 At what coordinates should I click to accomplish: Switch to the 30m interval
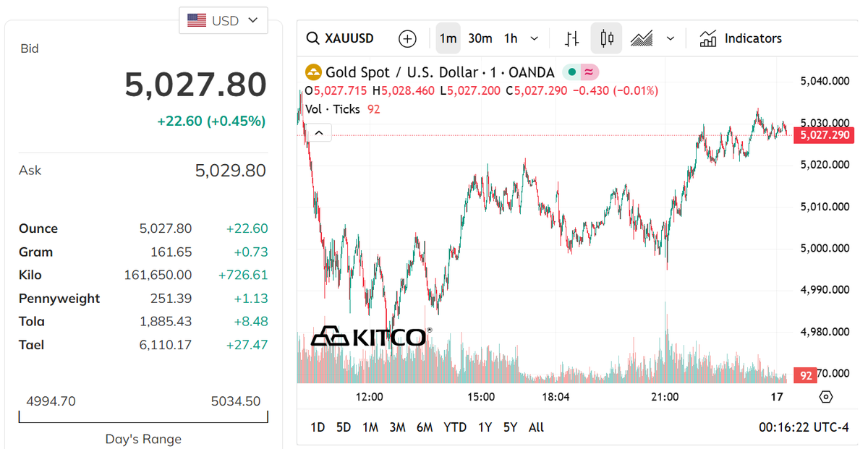pos(480,38)
